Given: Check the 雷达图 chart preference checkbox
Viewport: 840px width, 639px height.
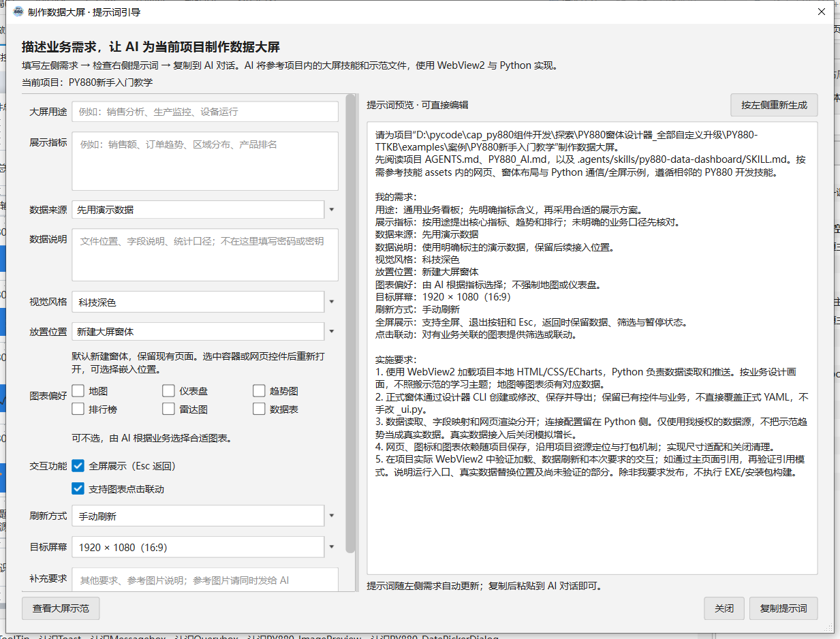Looking at the screenshot, I should pos(168,409).
